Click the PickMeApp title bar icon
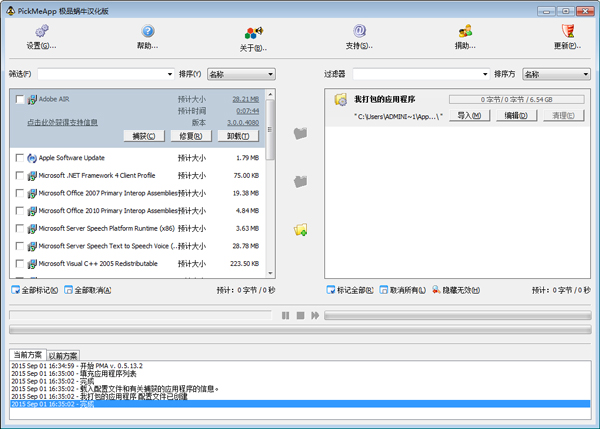Viewport: 600px width, 429px height. tap(10, 11)
